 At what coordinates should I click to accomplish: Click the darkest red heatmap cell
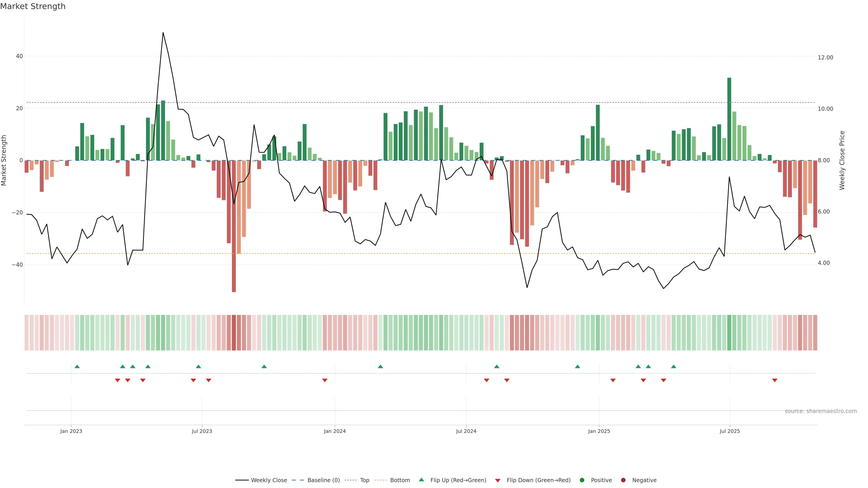click(x=234, y=333)
